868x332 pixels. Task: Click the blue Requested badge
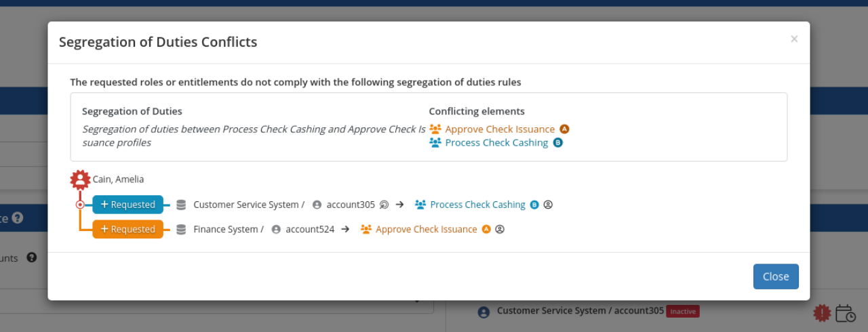[127, 205]
